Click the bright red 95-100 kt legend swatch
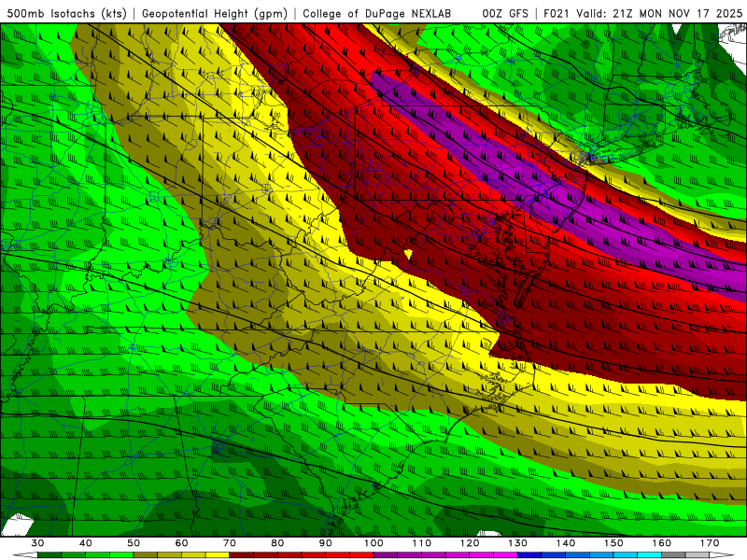The width and height of the screenshot is (747, 560). [x=361, y=555]
